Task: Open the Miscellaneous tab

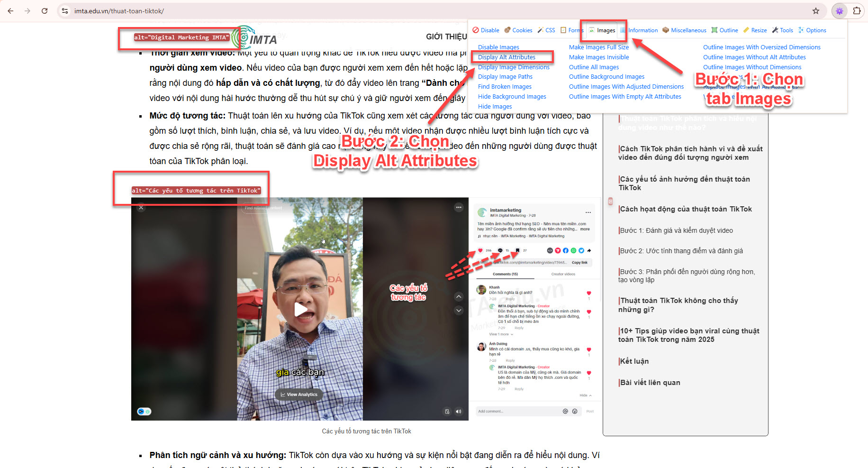Action: coord(684,30)
